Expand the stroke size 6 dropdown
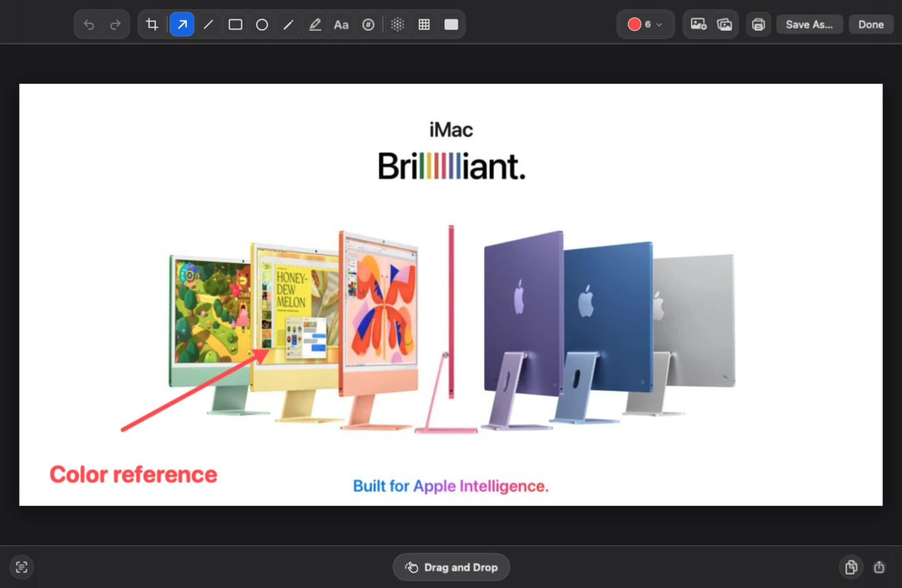Image resolution: width=902 pixels, height=588 pixels. pyautogui.click(x=653, y=24)
